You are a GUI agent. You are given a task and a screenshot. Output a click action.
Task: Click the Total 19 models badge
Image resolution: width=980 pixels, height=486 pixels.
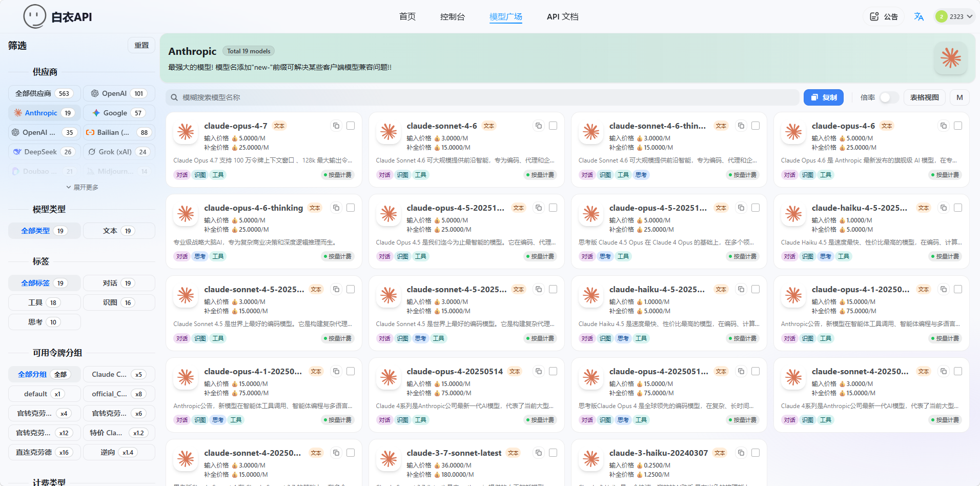[249, 51]
